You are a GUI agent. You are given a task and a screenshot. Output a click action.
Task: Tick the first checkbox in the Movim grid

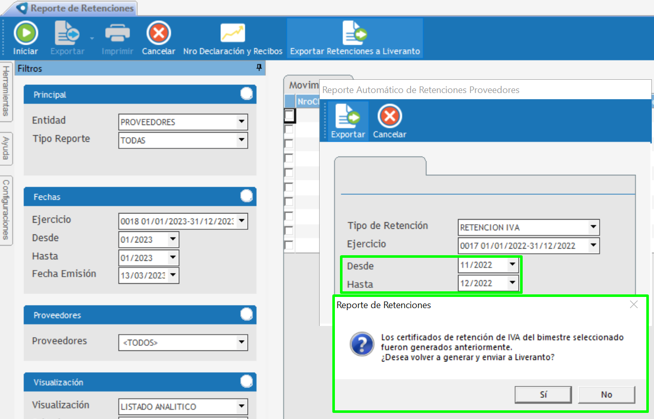pos(289,115)
